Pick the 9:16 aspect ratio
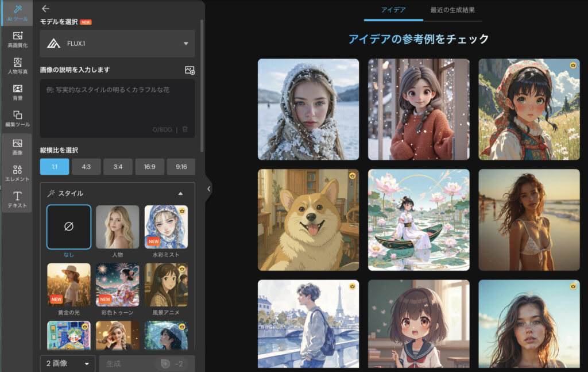588x372 pixels. click(181, 167)
